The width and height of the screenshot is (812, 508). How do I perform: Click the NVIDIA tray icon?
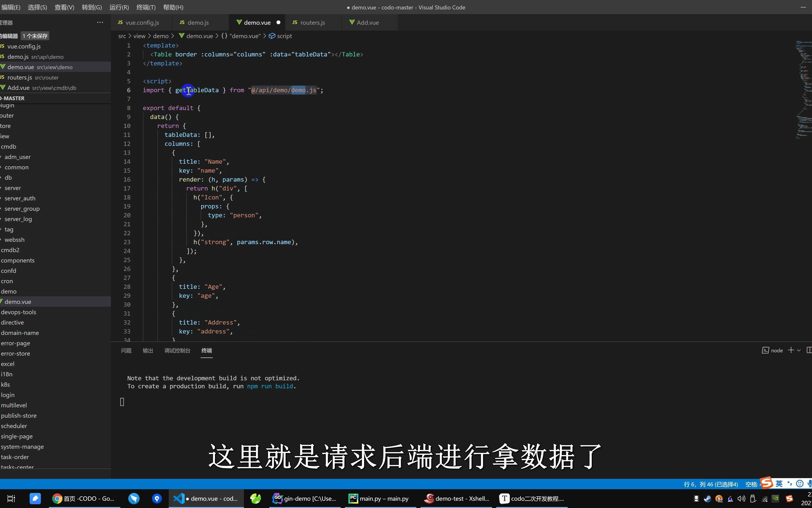point(775,499)
